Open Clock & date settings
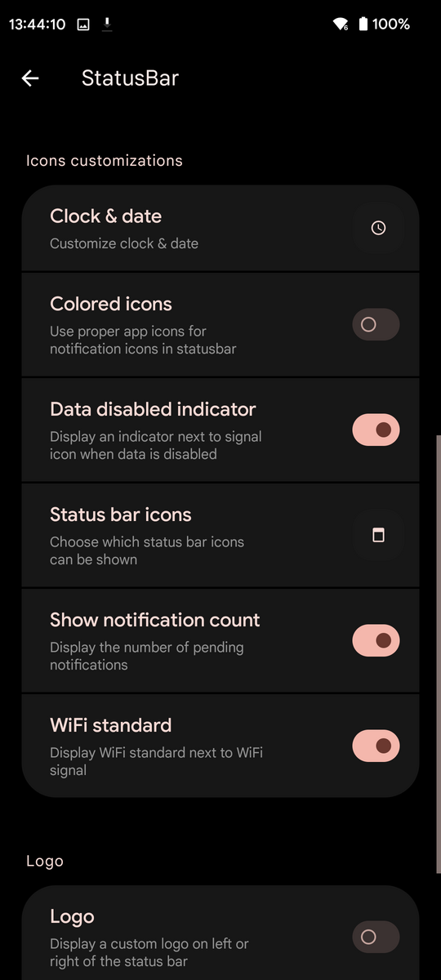This screenshot has width=441, height=980. click(x=220, y=229)
